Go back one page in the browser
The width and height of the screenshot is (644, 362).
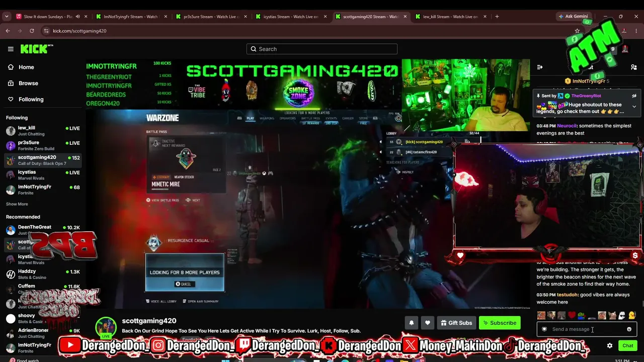8,31
